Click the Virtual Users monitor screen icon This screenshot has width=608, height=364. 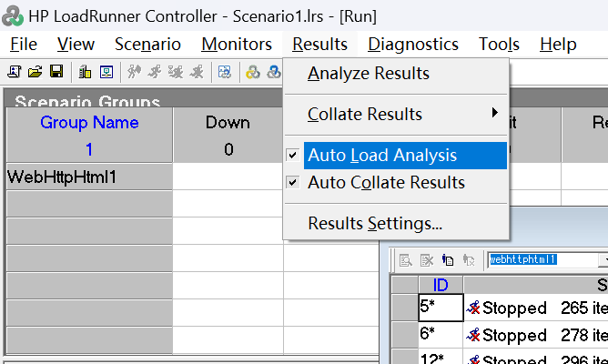pyautogui.click(x=106, y=72)
